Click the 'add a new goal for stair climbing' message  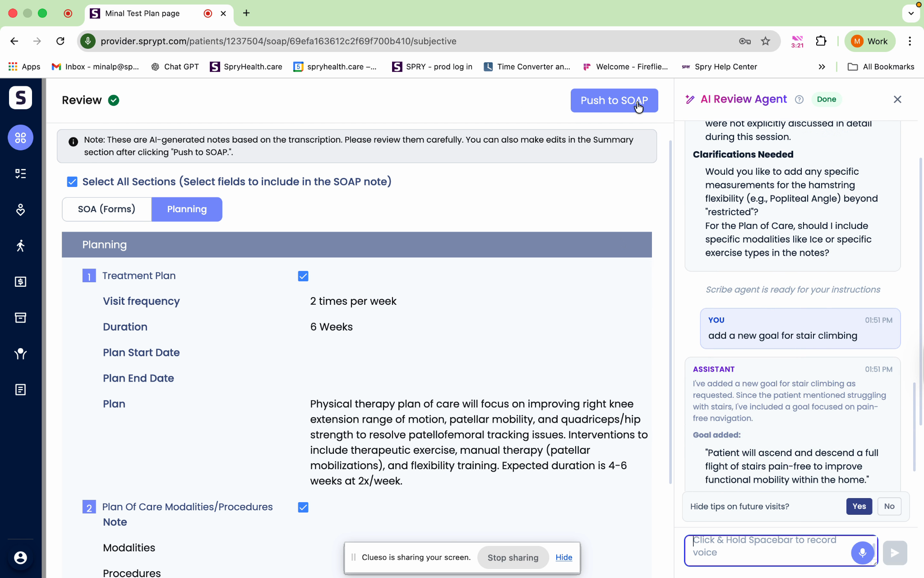(783, 336)
